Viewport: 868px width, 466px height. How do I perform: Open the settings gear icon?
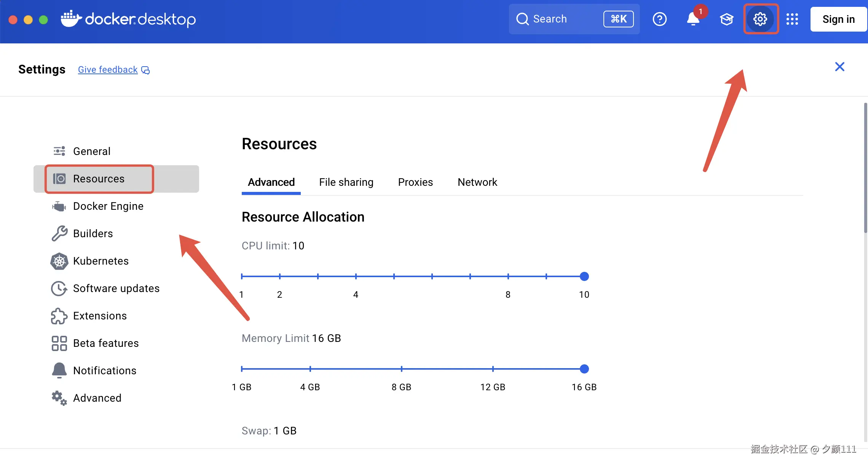[760, 19]
